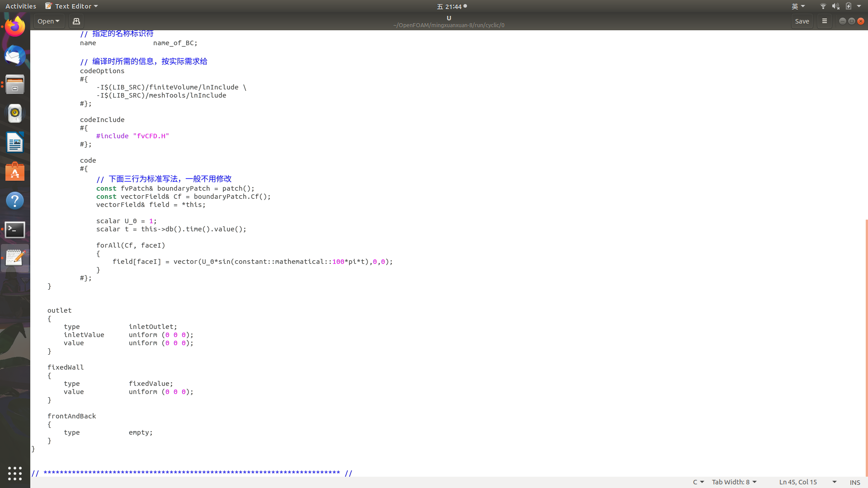Toggle INS insert mode in status bar

[854, 482]
